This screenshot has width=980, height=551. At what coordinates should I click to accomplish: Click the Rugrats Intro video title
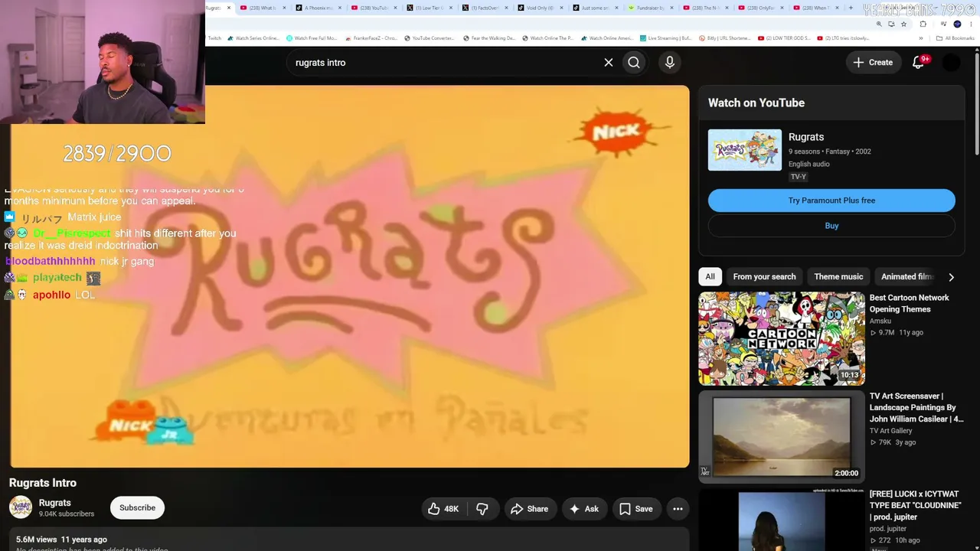pos(43,483)
